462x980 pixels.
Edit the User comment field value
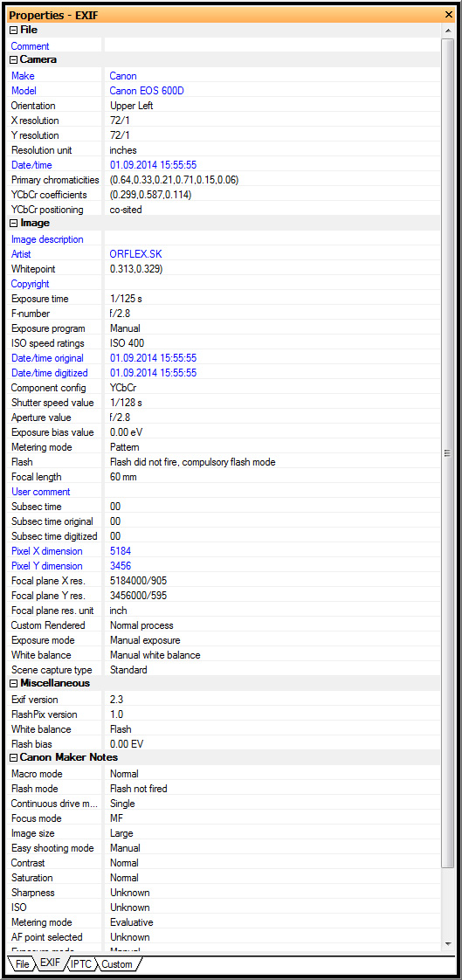tap(272, 492)
